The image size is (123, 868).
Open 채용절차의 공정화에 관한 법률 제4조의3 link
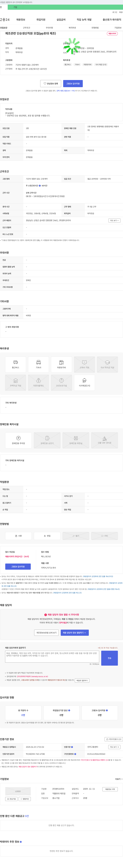tap(98, 577)
